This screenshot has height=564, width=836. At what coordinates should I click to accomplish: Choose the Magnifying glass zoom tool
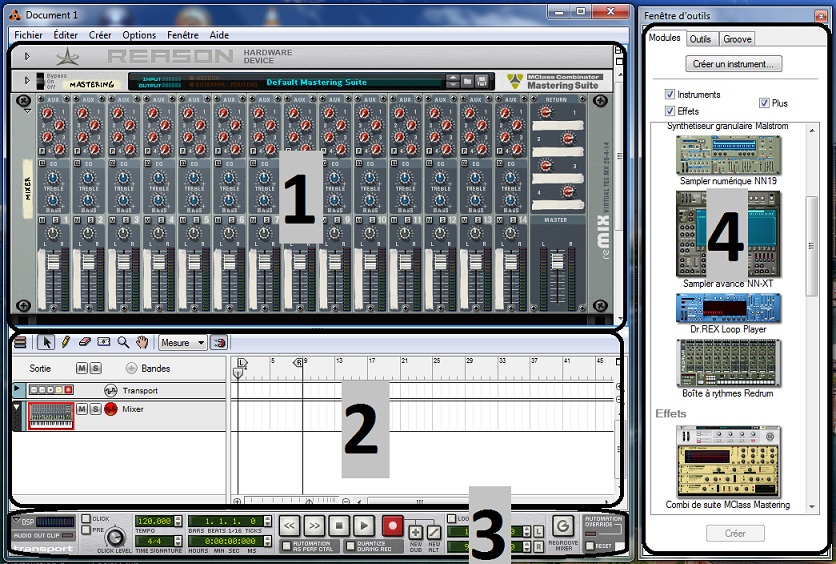tap(123, 342)
